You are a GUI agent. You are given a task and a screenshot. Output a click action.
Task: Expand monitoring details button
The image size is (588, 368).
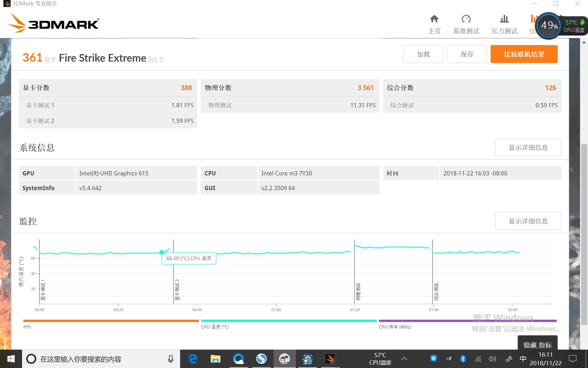(x=528, y=221)
